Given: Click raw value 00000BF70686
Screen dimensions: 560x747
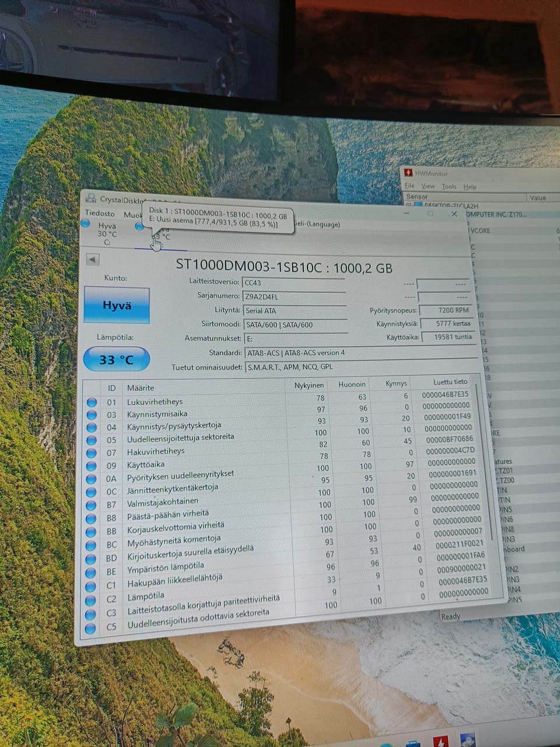Looking at the screenshot, I should coord(449,439).
